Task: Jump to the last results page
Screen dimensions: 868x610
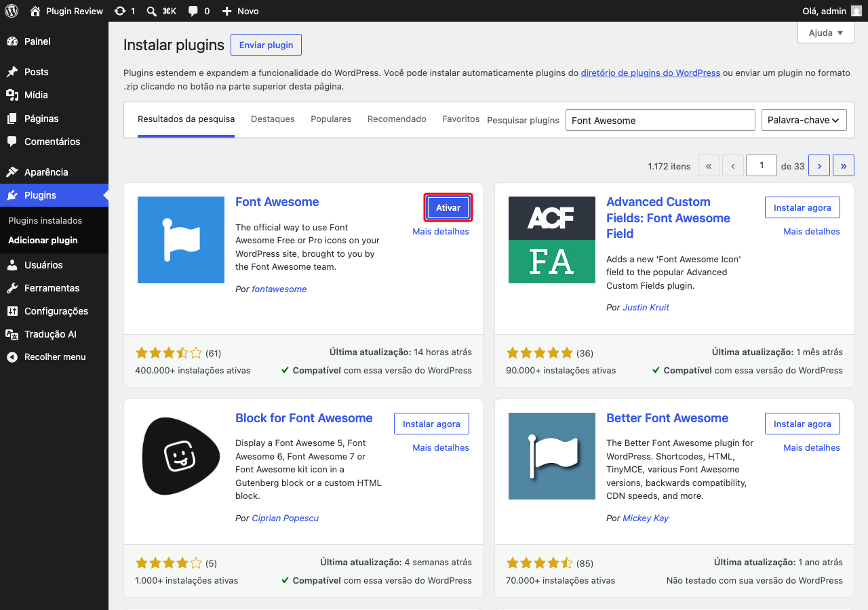Action: (x=844, y=165)
